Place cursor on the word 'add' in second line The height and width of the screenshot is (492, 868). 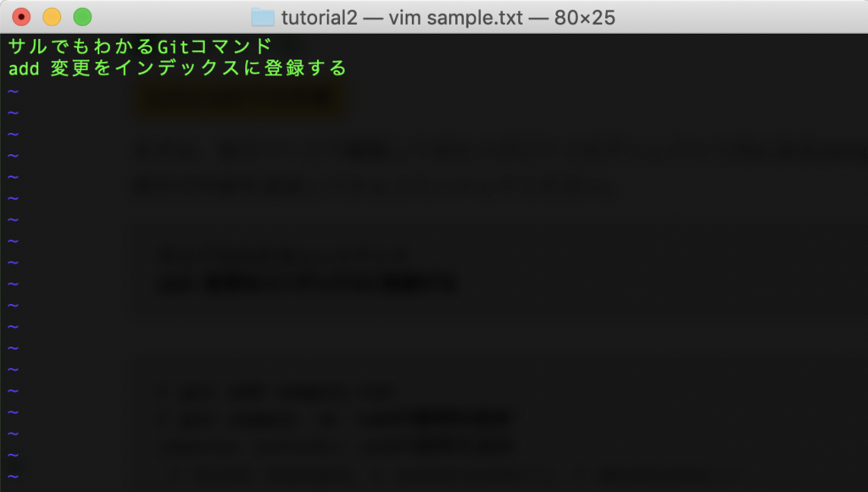24,69
